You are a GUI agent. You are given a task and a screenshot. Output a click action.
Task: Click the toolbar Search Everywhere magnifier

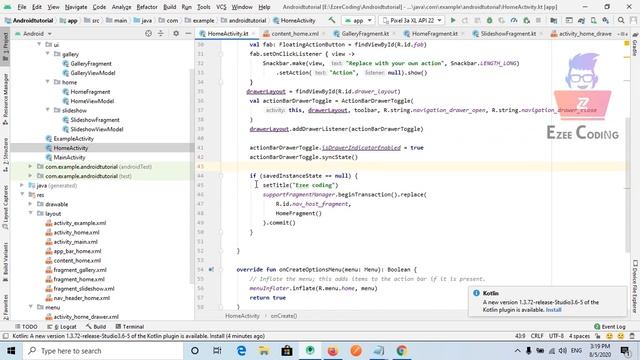click(621, 20)
